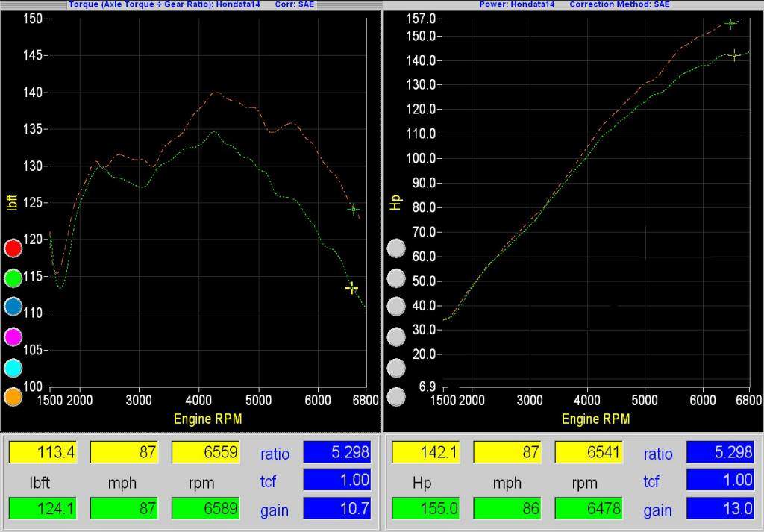Select the orange run circle

click(13, 397)
